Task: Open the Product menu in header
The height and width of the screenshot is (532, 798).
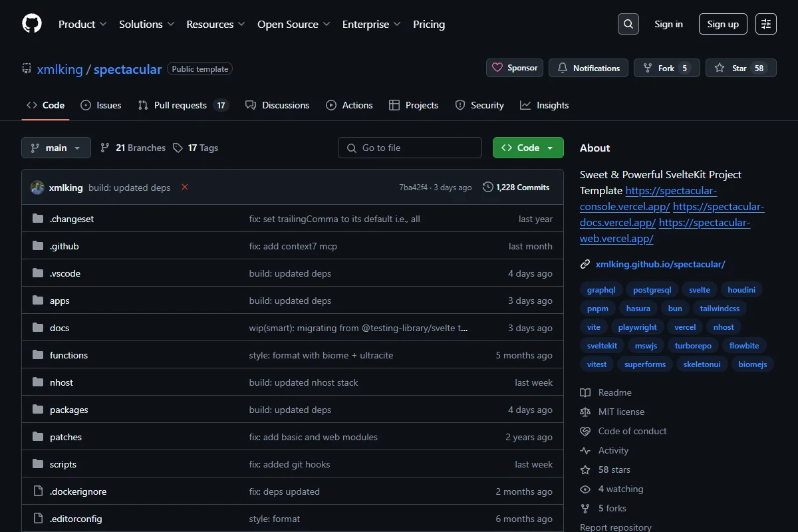Action: pos(82,24)
